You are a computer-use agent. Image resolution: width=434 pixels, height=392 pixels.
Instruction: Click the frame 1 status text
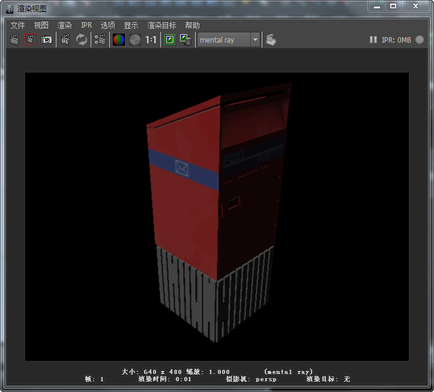tap(94, 379)
